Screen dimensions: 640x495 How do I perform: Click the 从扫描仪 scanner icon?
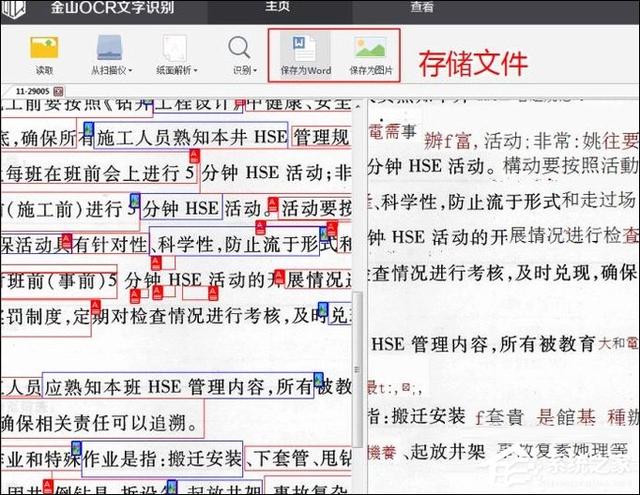(109, 47)
